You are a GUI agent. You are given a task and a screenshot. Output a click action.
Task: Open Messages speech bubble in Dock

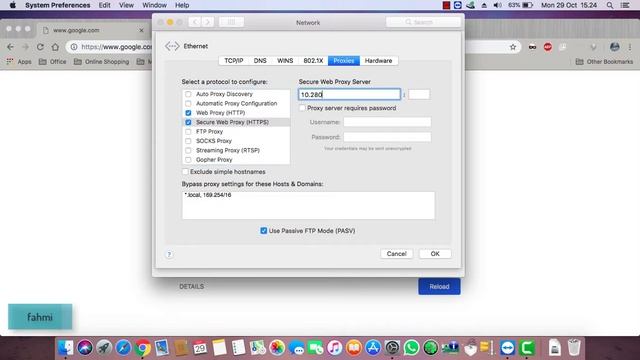[x=296, y=348]
